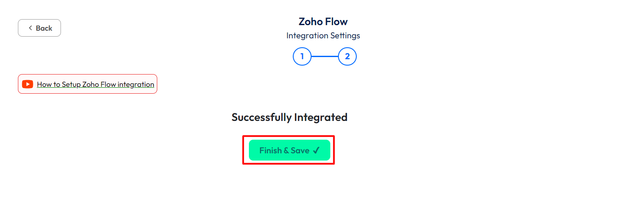
Task: Click the Integration Settings subtitle
Action: coord(323,36)
